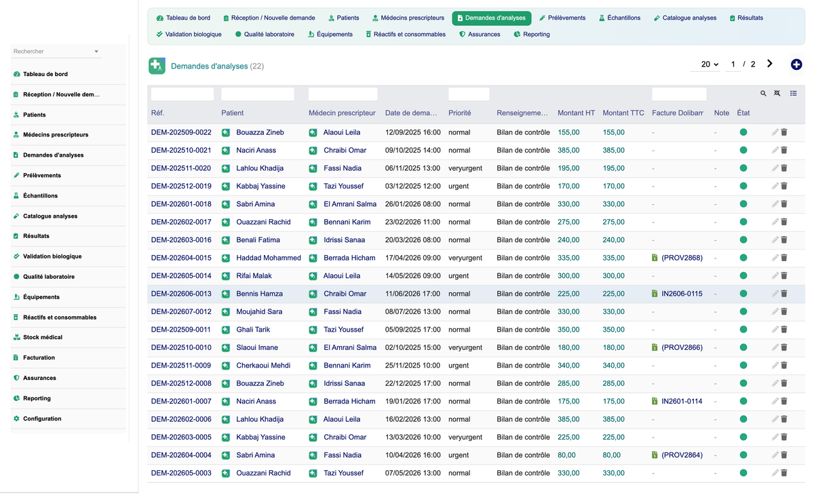The height and width of the screenshot is (504, 814).
Task: Click the Configuration gear icon in sidebar
Action: point(16,419)
